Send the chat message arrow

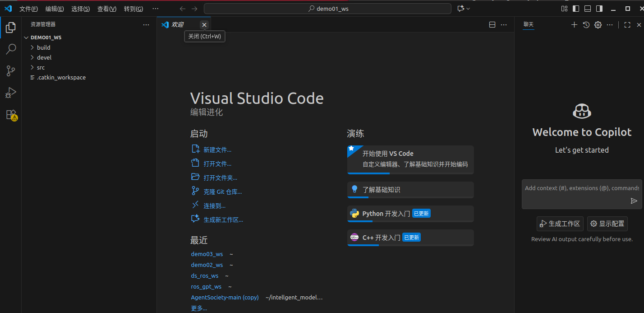[x=634, y=201]
